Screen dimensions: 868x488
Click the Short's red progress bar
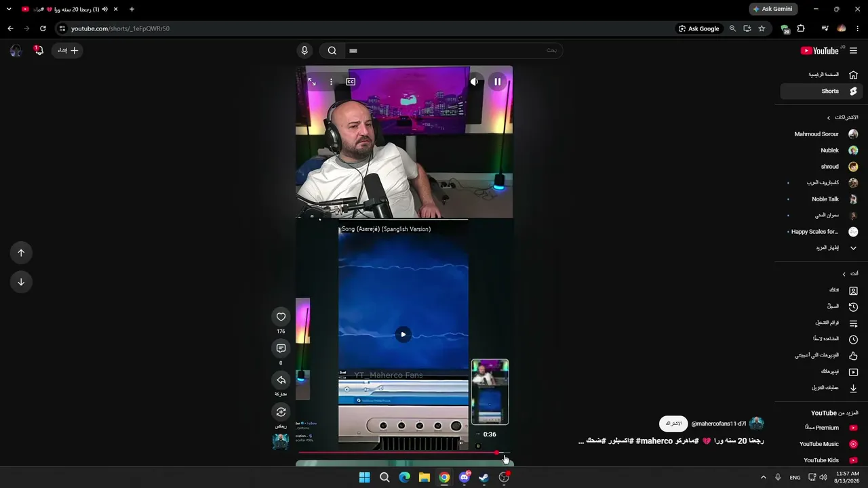404,453
